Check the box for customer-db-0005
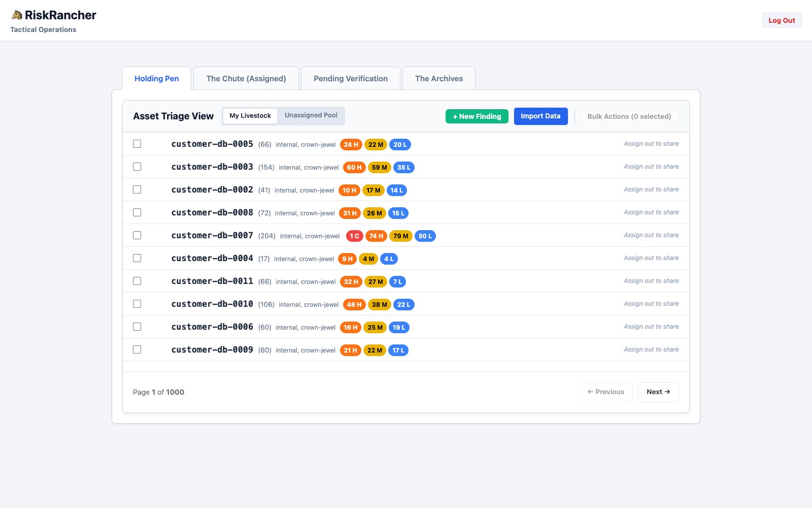Viewport: 812px width, 508px height. [x=137, y=144]
